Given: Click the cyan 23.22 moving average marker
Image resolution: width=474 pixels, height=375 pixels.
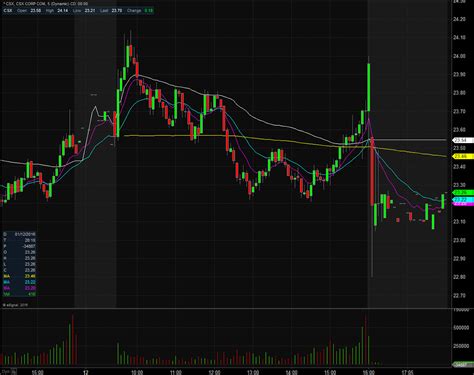Looking at the screenshot, I should point(462,200).
